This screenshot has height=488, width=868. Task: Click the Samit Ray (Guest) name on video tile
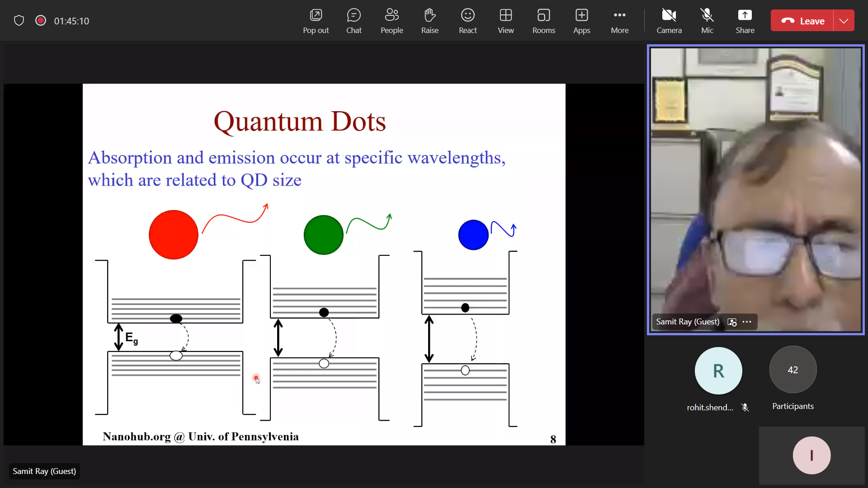[x=688, y=322]
